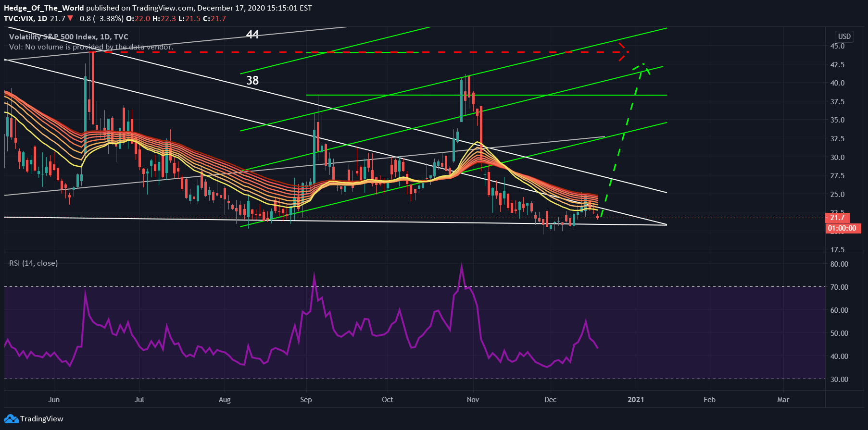Click the Oct date axis label

coord(387,400)
